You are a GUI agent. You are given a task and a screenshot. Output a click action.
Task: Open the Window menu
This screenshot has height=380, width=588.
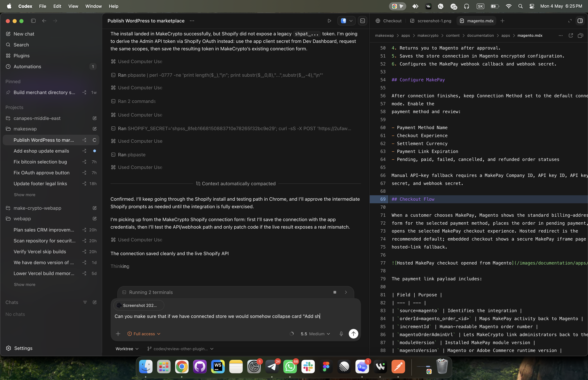[x=94, y=6]
